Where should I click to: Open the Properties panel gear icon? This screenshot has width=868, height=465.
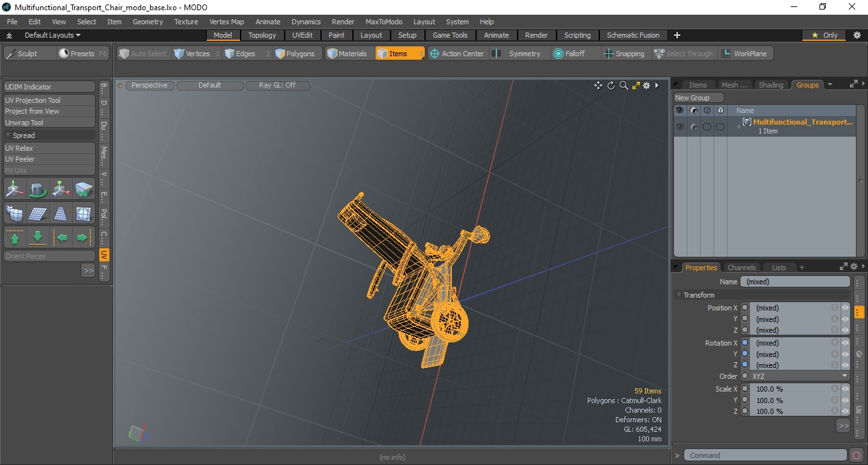coord(853,267)
